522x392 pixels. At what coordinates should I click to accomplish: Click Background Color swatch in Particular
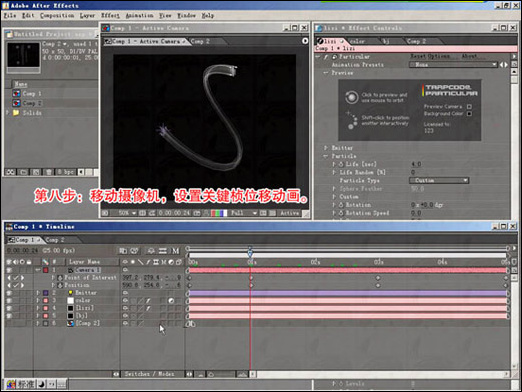click(x=469, y=114)
